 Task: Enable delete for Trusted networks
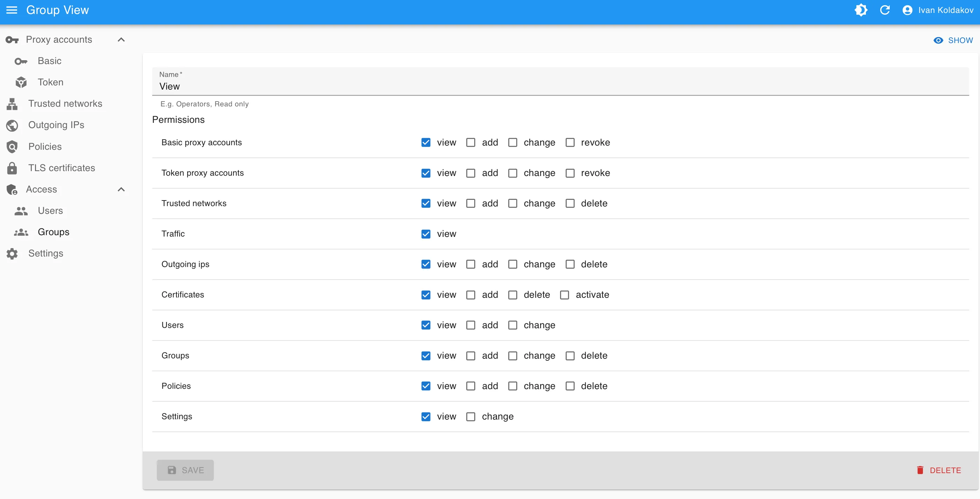(570, 203)
